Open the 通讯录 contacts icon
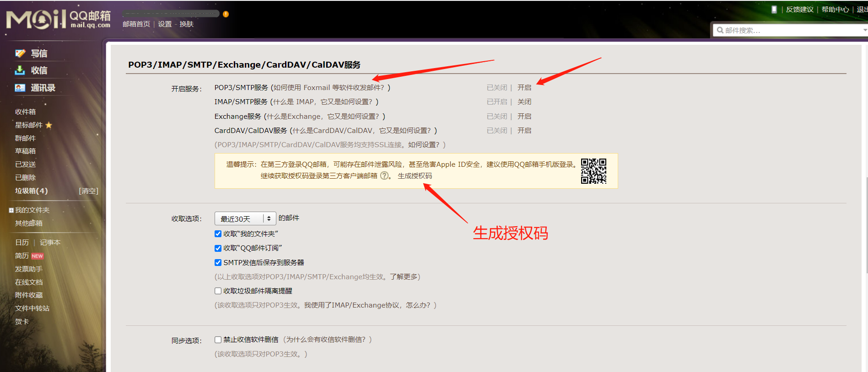This screenshot has height=372, width=868. [x=20, y=88]
